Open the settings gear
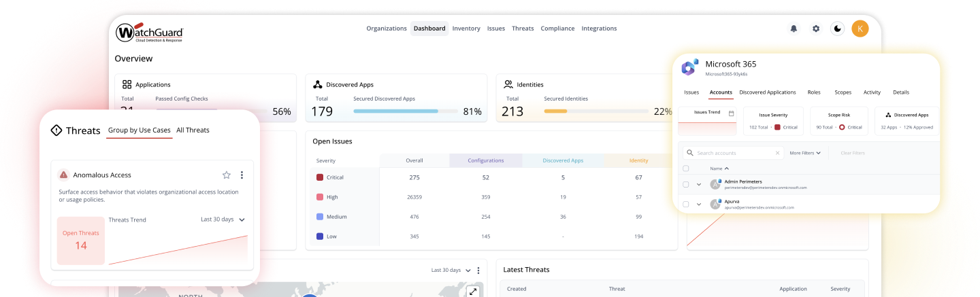The image size is (980, 297). click(x=816, y=29)
